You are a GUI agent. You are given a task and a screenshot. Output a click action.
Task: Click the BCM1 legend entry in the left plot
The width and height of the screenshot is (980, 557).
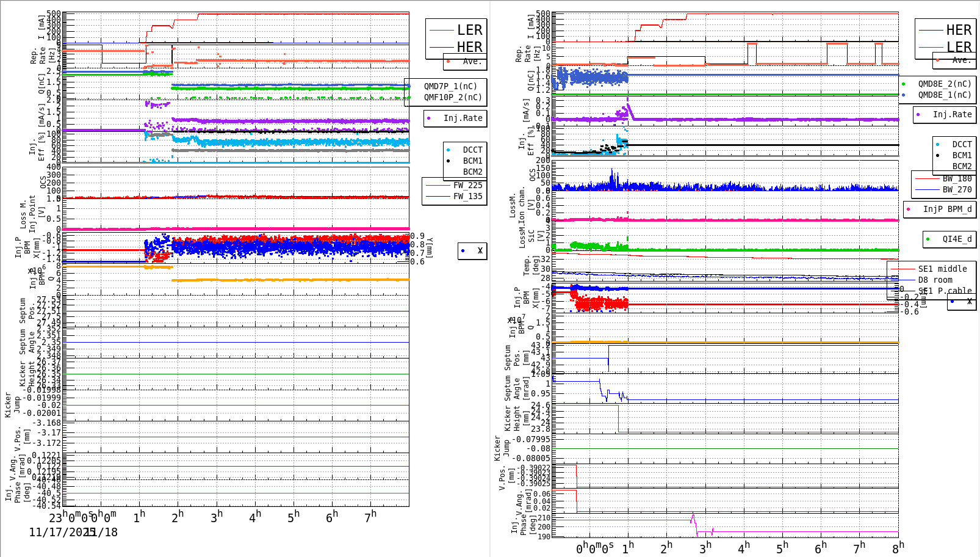point(472,161)
